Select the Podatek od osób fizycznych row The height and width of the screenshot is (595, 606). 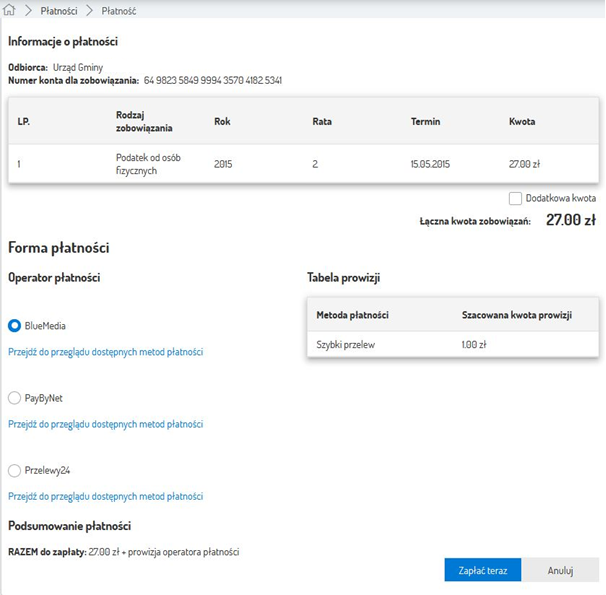coord(302,163)
